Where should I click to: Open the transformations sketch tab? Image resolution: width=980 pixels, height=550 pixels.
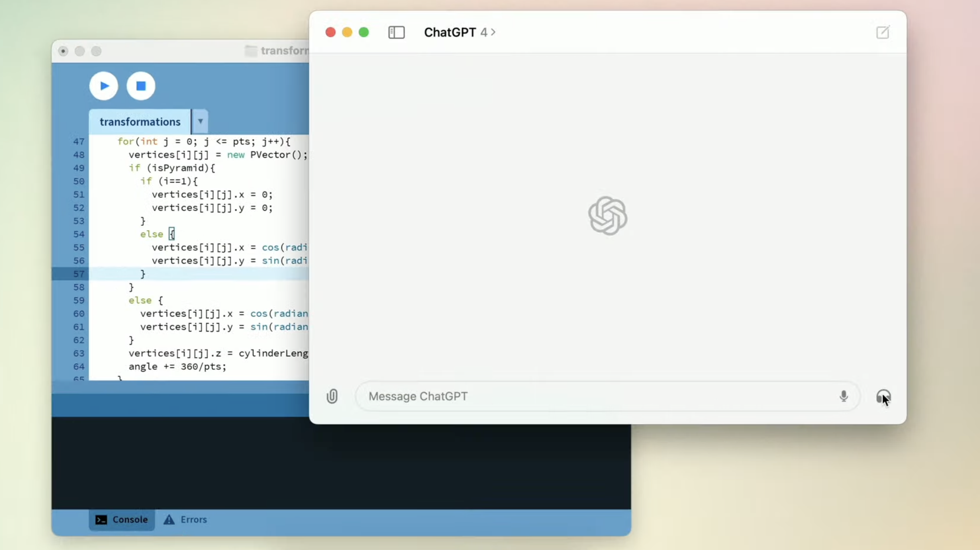point(140,121)
